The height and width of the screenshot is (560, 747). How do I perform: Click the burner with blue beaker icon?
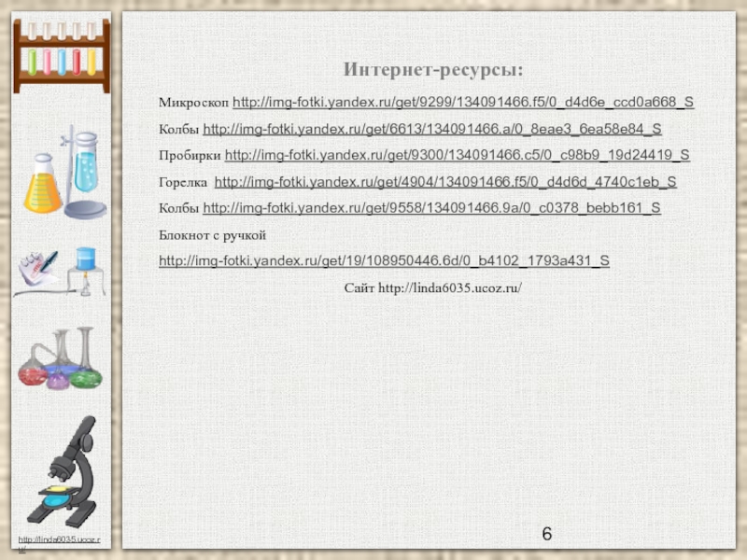[x=86, y=270]
